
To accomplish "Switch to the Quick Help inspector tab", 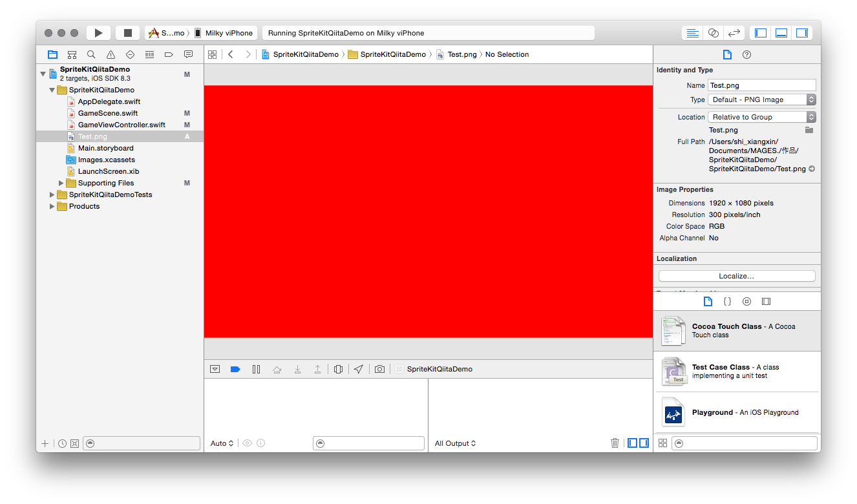I will click(747, 54).
